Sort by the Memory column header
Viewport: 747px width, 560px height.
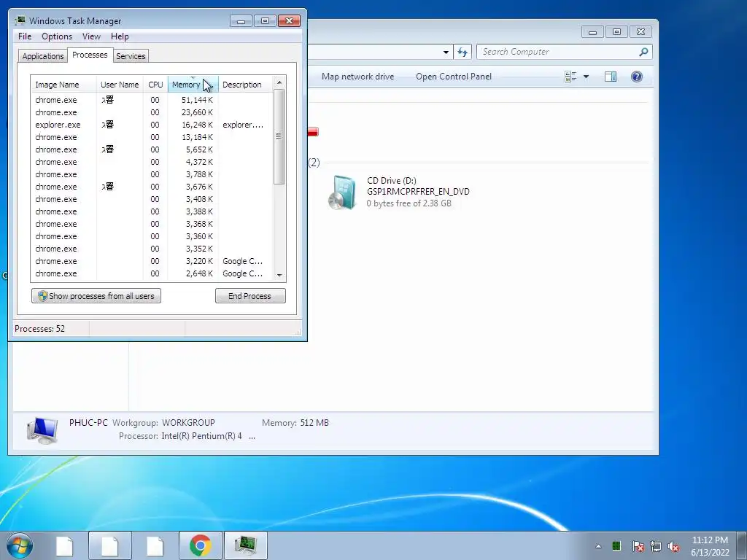coord(193,85)
